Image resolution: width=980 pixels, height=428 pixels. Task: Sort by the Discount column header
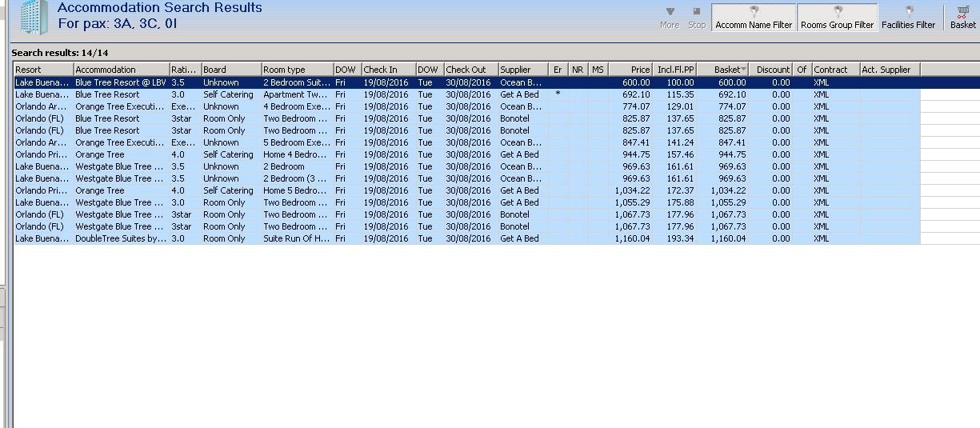(772, 70)
